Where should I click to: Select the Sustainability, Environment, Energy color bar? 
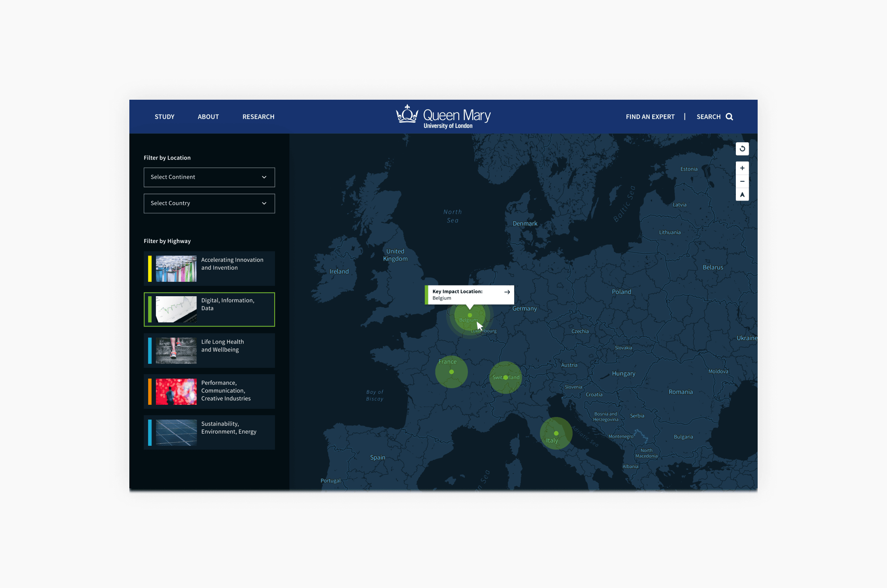coord(150,432)
